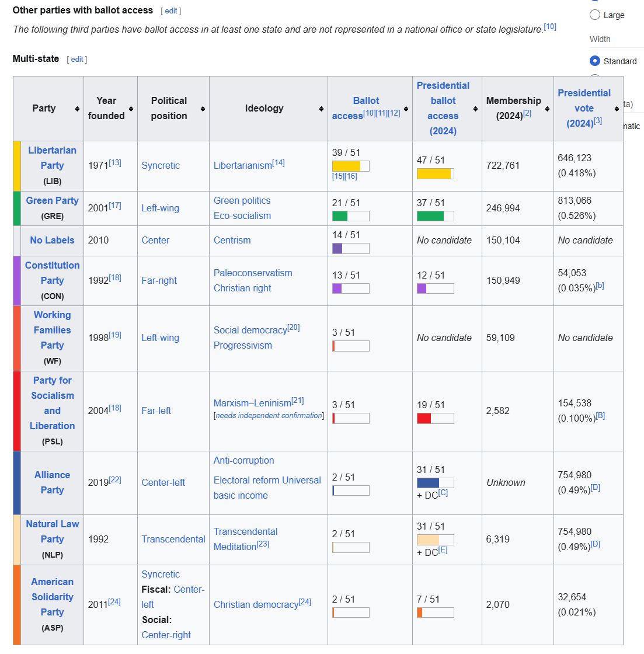Viewport: 644px width, 654px height.
Task: Select ASP membership 2,070
Action: pyautogui.click(x=497, y=605)
